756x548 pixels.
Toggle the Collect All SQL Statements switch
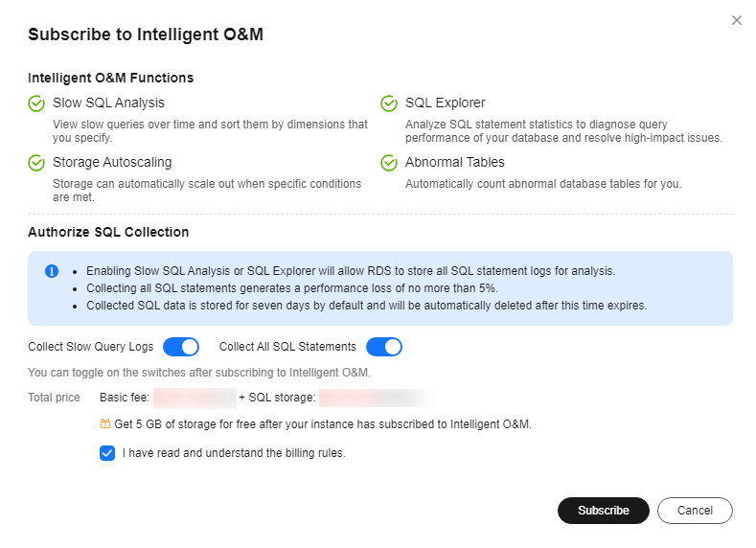pyautogui.click(x=384, y=347)
